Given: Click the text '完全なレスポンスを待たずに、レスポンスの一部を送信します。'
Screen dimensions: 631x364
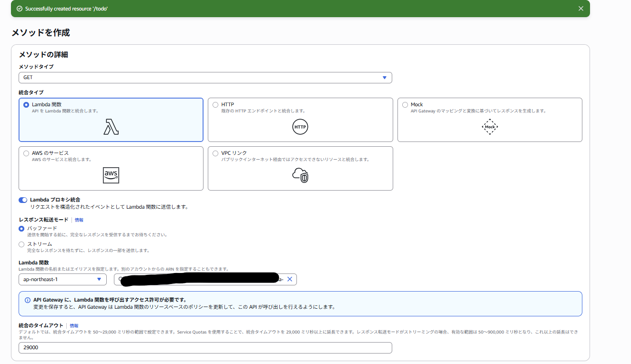Looking at the screenshot, I should [x=89, y=251].
